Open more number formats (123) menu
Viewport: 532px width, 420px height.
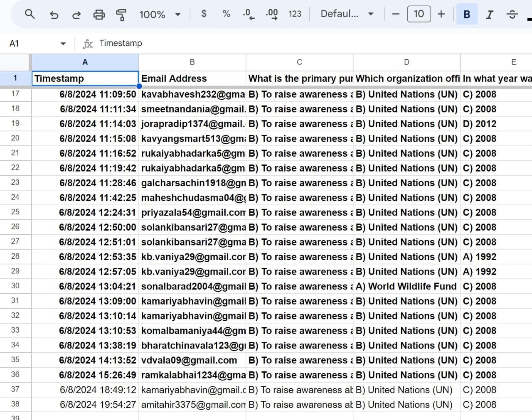click(x=295, y=14)
